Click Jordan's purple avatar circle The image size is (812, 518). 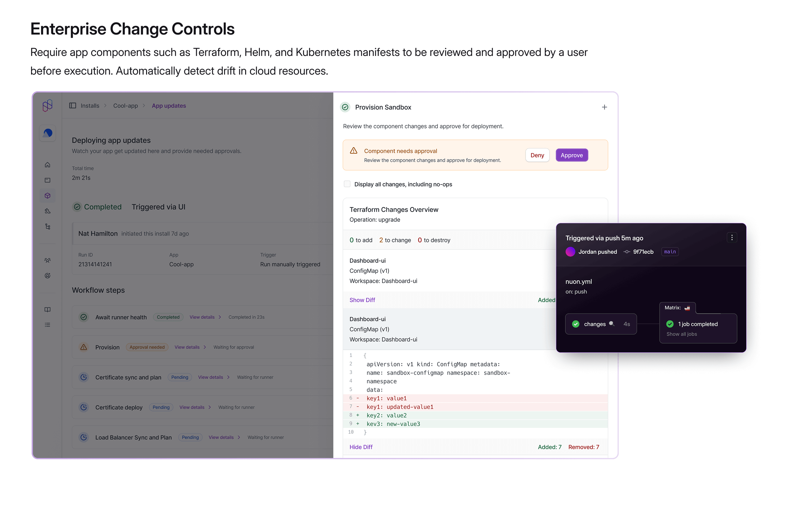[570, 252]
